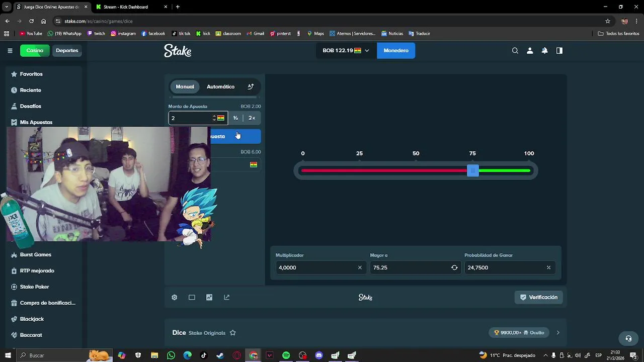644x362 pixels.
Task: Open Desafíos in the sidebar
Action: coord(43,106)
